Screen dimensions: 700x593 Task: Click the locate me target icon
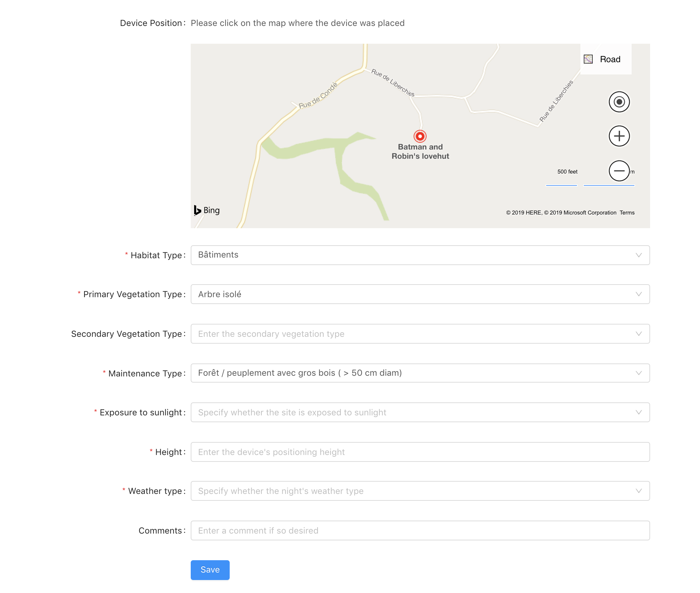619,102
